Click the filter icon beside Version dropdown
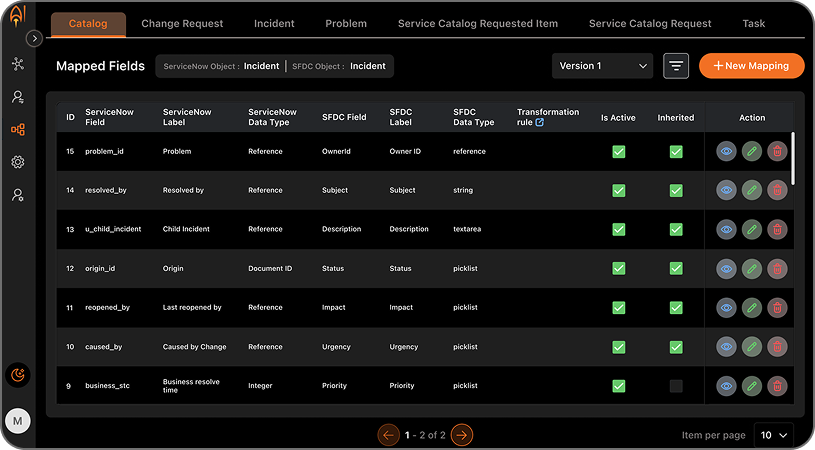Image resolution: width=815 pixels, height=450 pixels. 676,66
